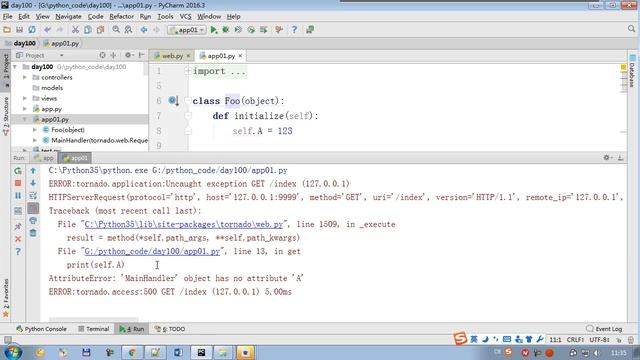
Task: Expand Foo(object) in project tree
Action: pos(35,130)
